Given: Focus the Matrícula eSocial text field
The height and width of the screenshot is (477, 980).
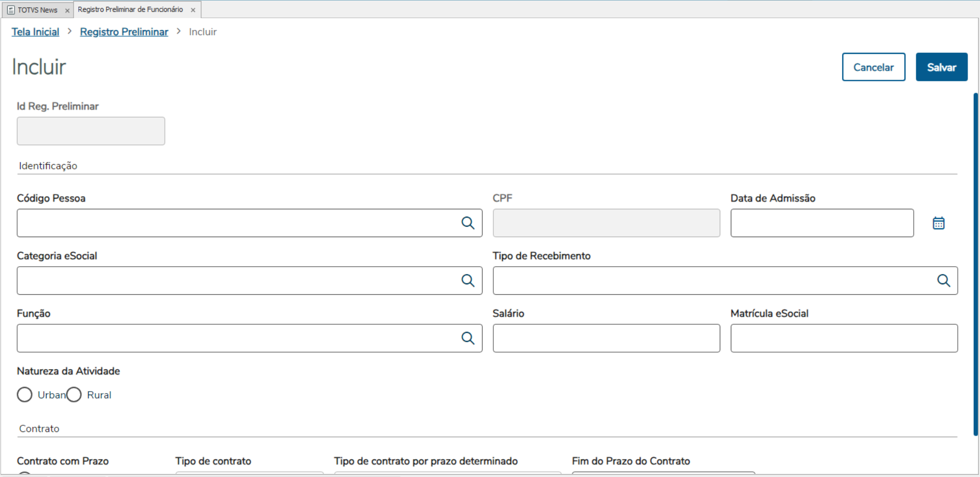Looking at the screenshot, I should pos(844,338).
